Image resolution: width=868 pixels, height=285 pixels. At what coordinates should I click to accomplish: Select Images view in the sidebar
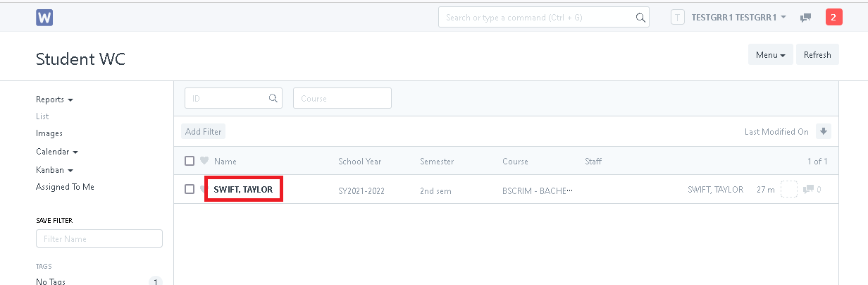(49, 133)
